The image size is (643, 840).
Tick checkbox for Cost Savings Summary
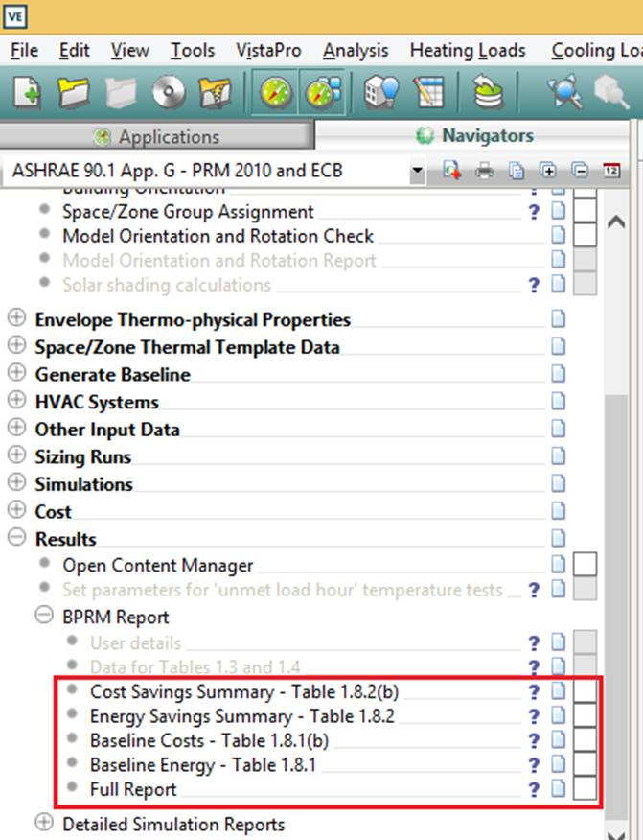pos(585,691)
